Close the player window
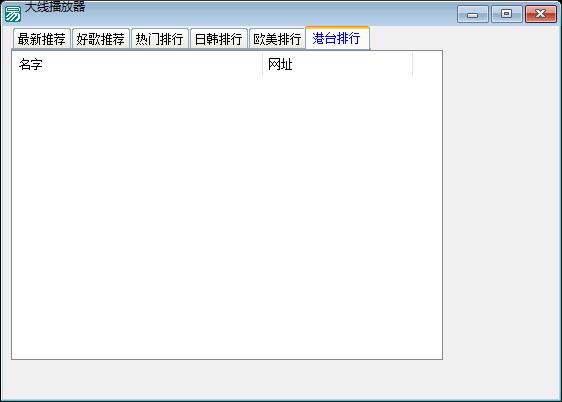The width and height of the screenshot is (562, 402). pos(541,14)
